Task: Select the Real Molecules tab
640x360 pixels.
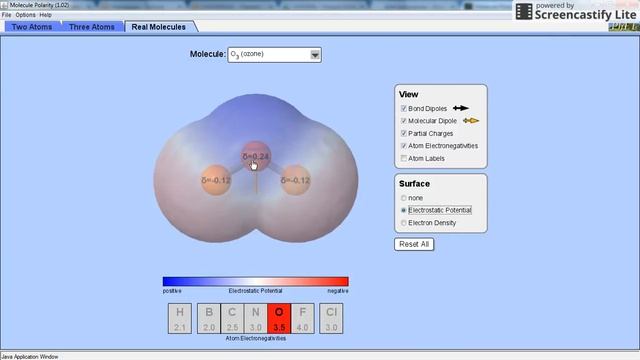Action: point(159,27)
